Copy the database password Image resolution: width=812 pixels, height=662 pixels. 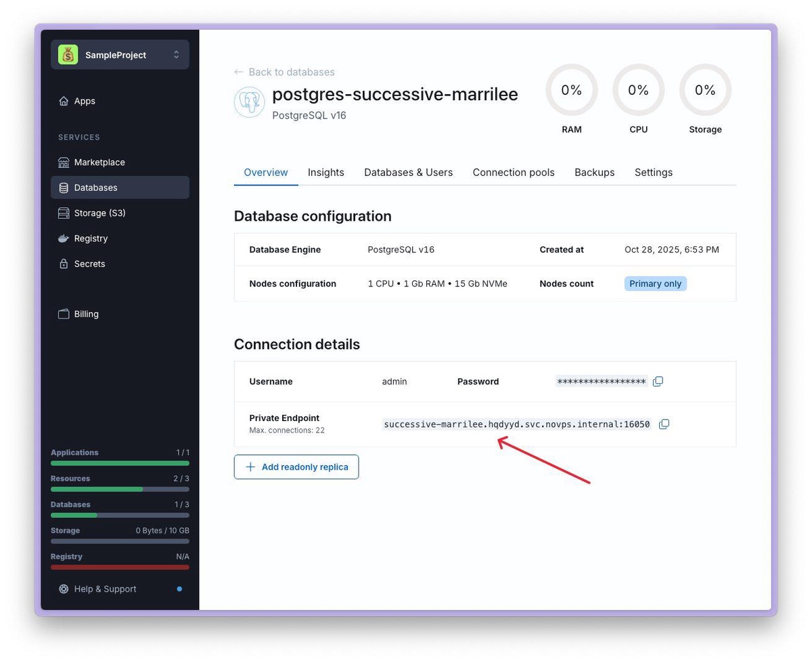click(x=658, y=382)
